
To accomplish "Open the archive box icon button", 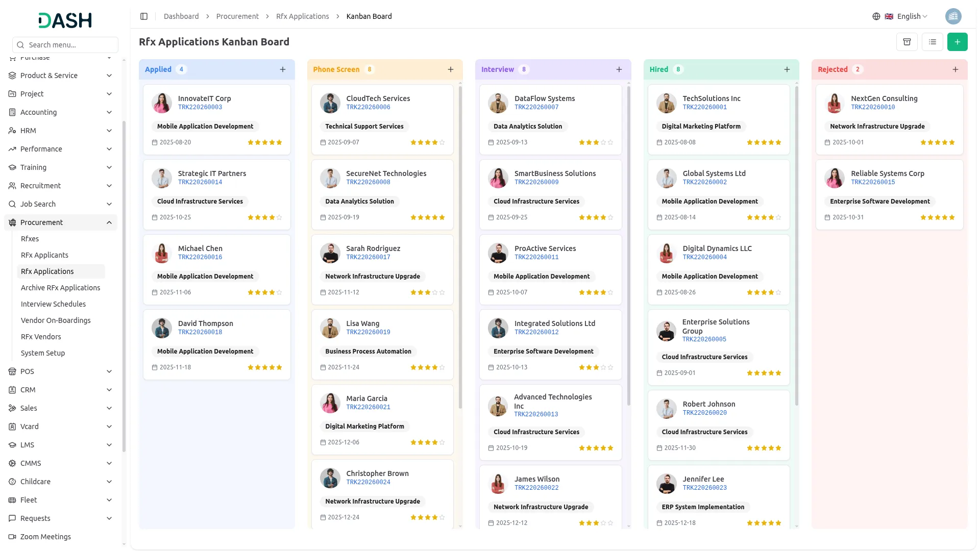I will click(x=907, y=42).
